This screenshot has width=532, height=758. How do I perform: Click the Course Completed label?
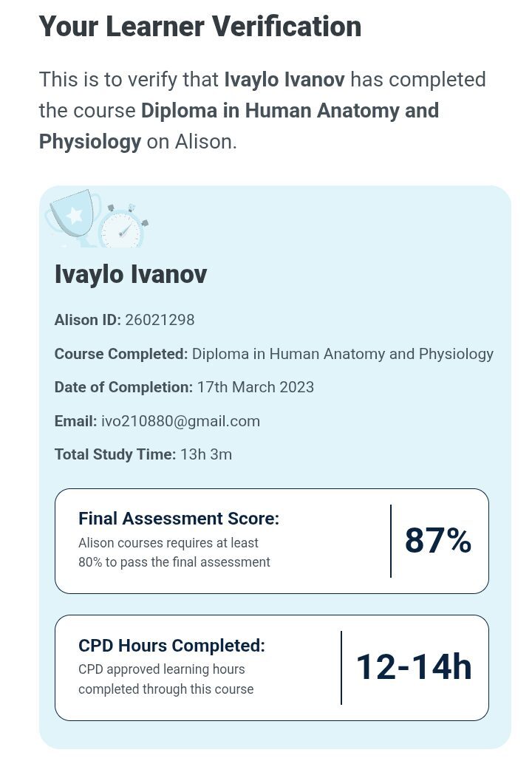121,354
